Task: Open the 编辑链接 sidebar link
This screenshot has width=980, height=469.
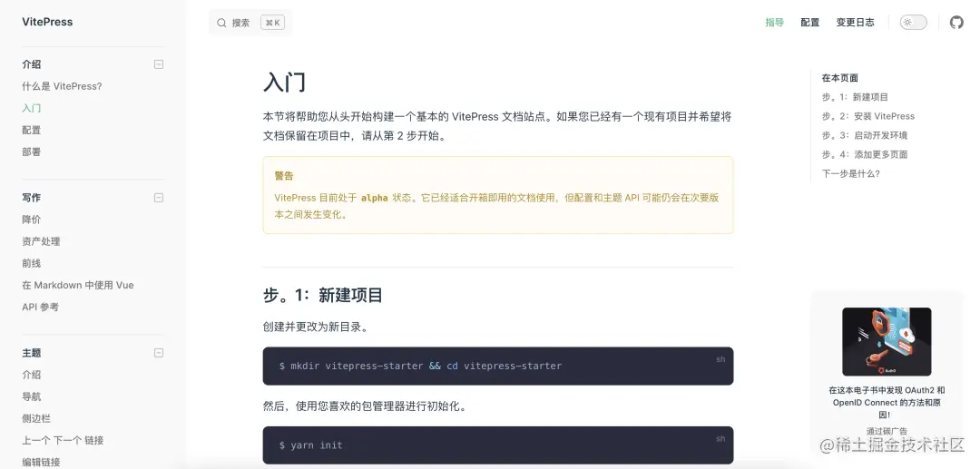Action: [41, 462]
